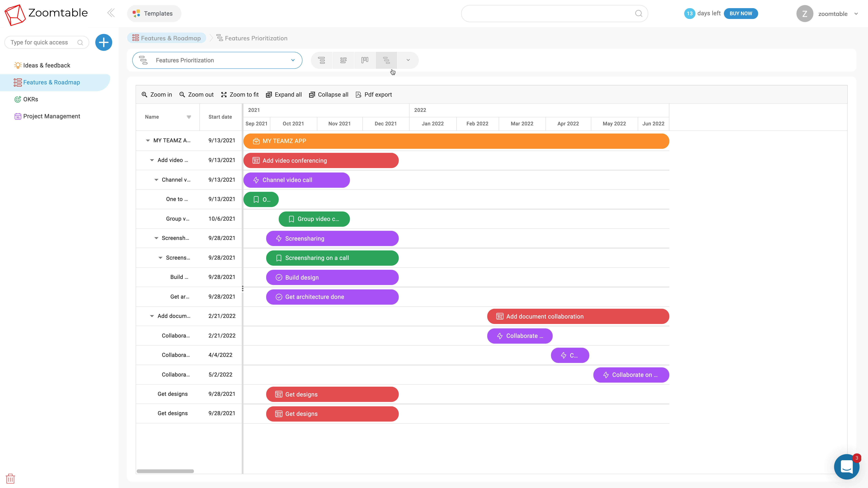Viewport: 868px width, 488px height.
Task: Click the Name column filter icon
Action: pyautogui.click(x=189, y=117)
